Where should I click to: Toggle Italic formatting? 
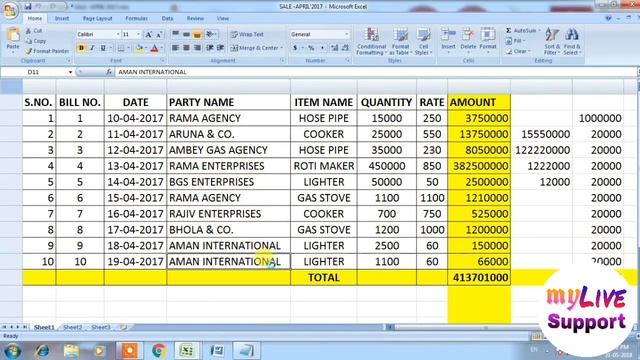pos(92,48)
